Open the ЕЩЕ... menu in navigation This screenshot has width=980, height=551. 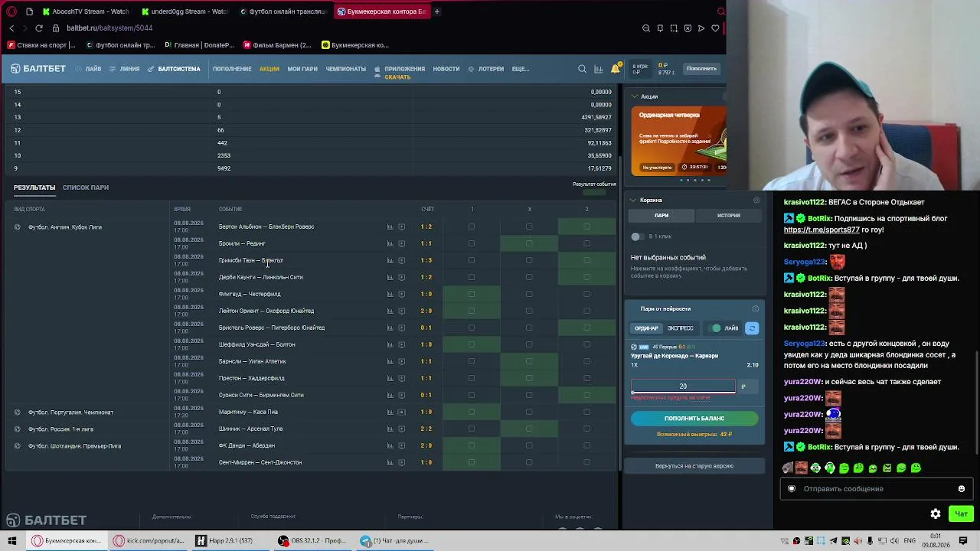pos(521,69)
